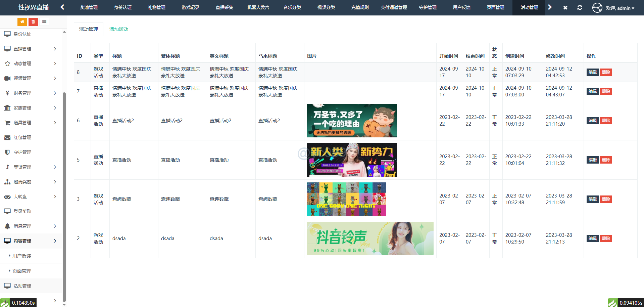The image size is (644, 307).
Task: Switch to the 添加活动 tab
Action: pos(119,29)
